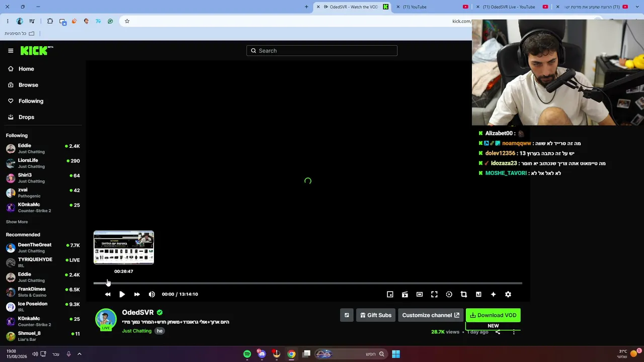Open TYRIQUEHYDE IRL channel

tap(43, 262)
